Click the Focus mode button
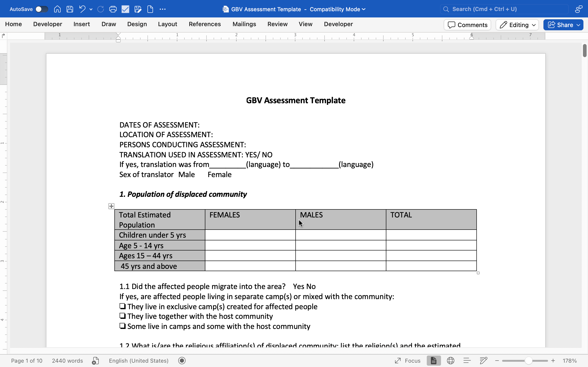588x367 pixels. click(x=408, y=361)
